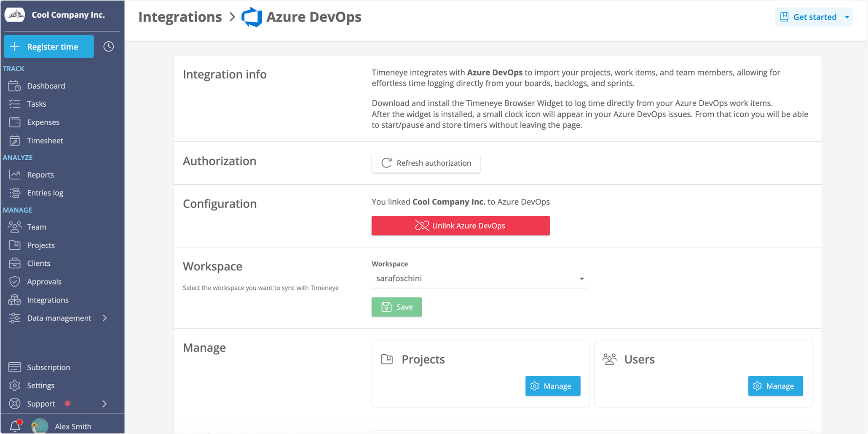Image resolution: width=868 pixels, height=434 pixels.
Task: Open the notification bell
Action: (x=15, y=426)
